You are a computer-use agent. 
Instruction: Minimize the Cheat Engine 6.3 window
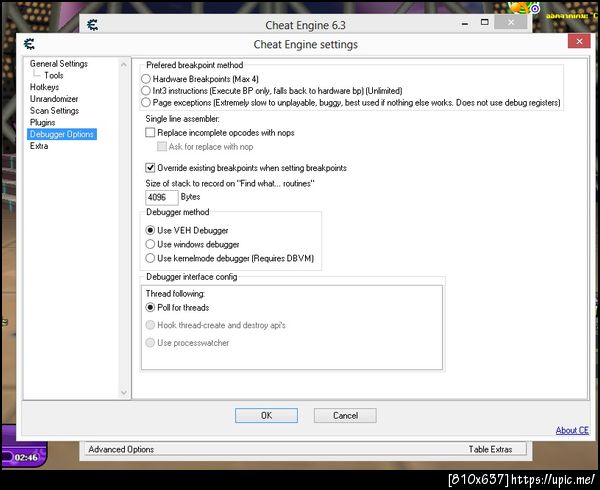tap(465, 23)
